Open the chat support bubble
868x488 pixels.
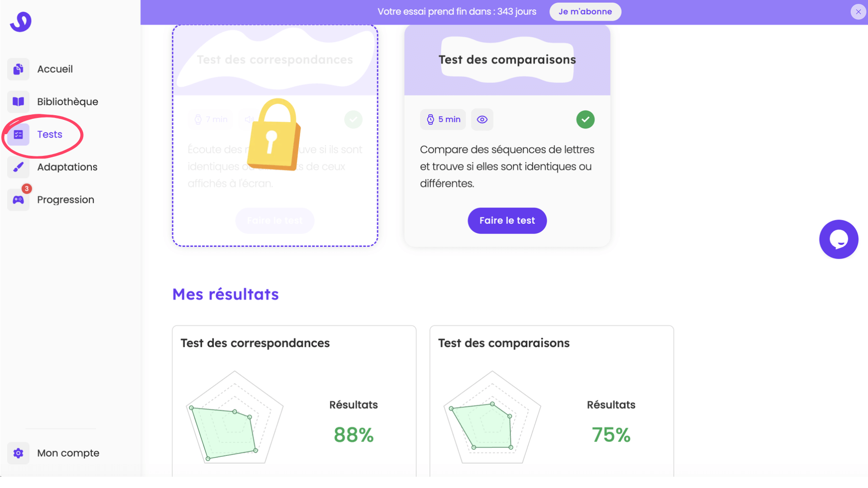coord(839,239)
